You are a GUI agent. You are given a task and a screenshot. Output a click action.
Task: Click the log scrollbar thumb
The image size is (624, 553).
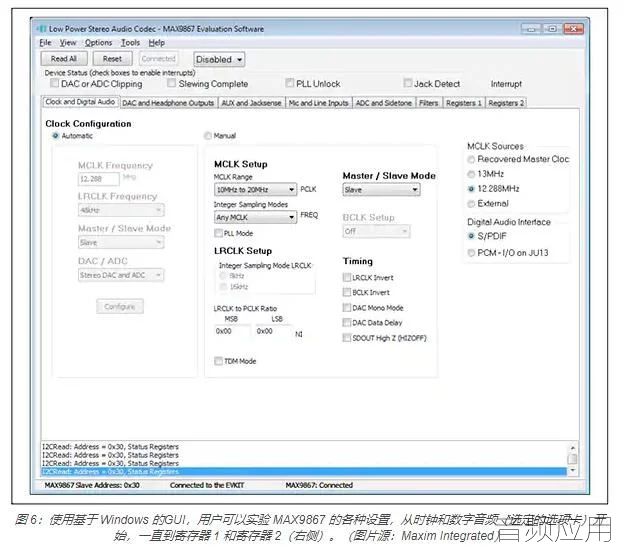(x=573, y=459)
